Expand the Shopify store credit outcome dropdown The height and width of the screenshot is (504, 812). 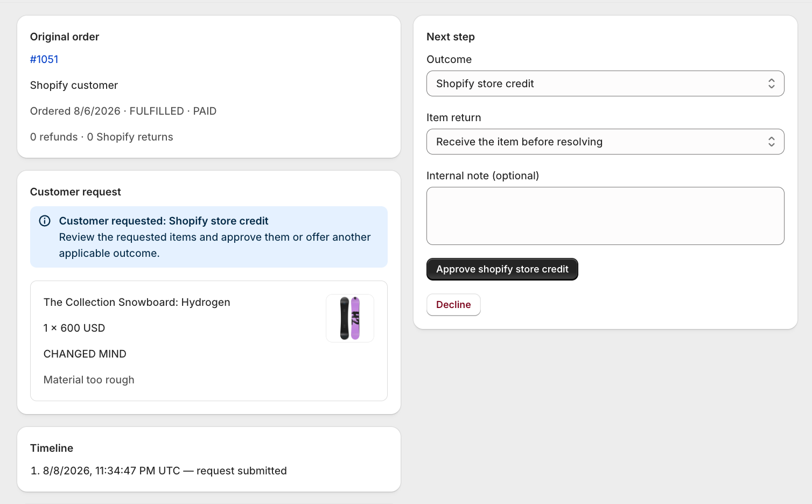[605, 83]
